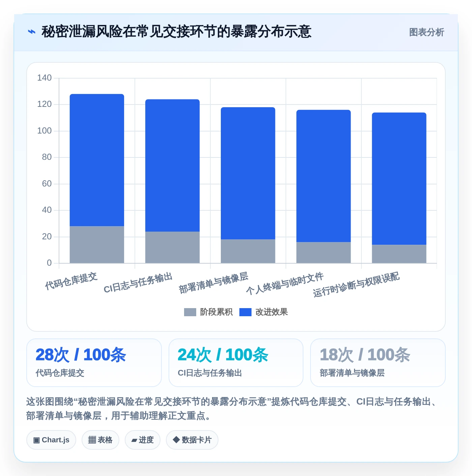Click the y-axis value 100
Viewport: 472px width, 476px height.
[x=45, y=131]
